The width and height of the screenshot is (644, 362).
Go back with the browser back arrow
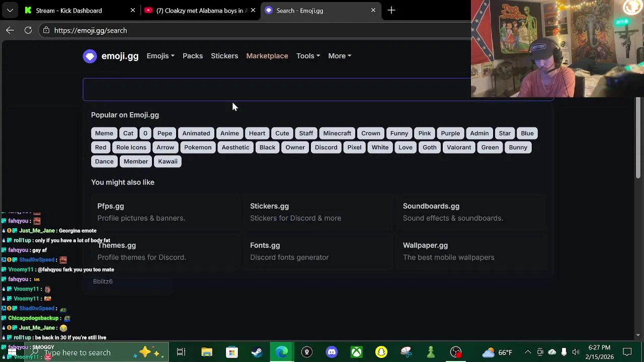tap(10, 30)
